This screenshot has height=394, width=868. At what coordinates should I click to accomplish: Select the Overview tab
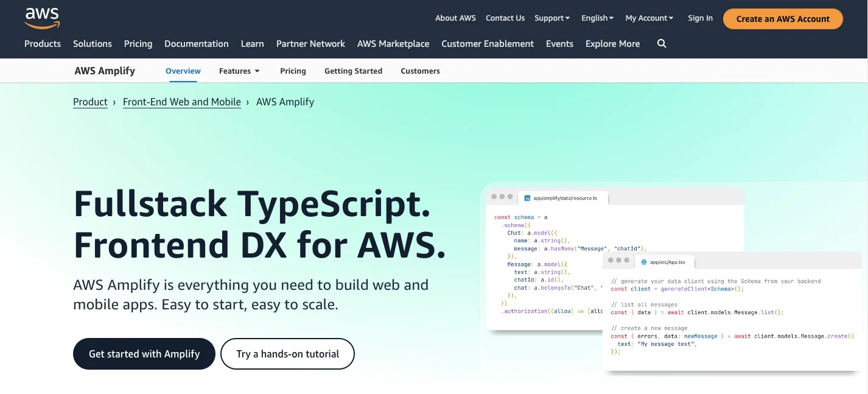click(x=183, y=71)
